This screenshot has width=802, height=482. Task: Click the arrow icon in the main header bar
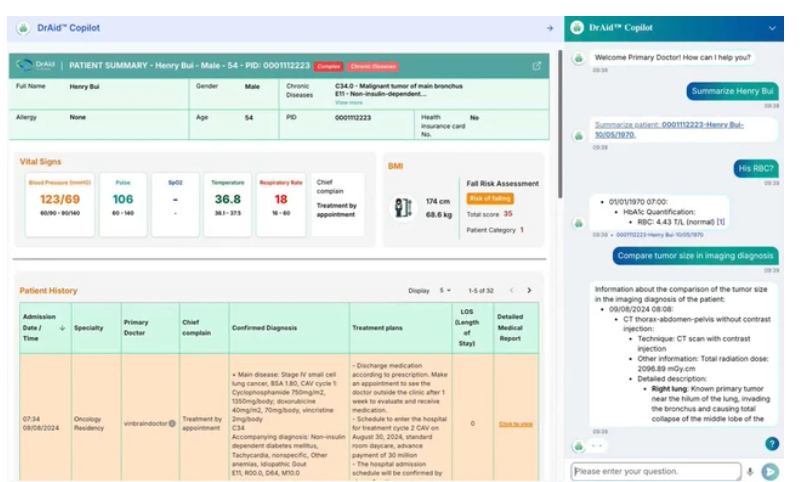[x=550, y=28]
